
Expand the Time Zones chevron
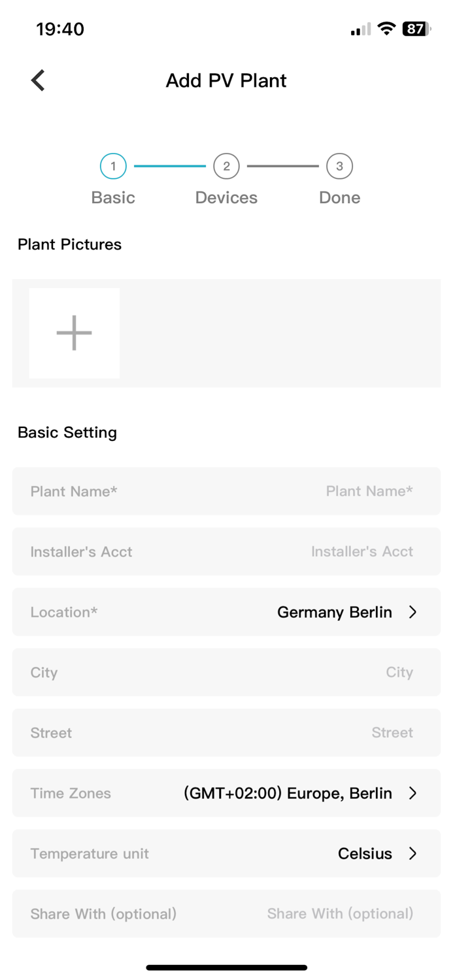pyautogui.click(x=412, y=793)
